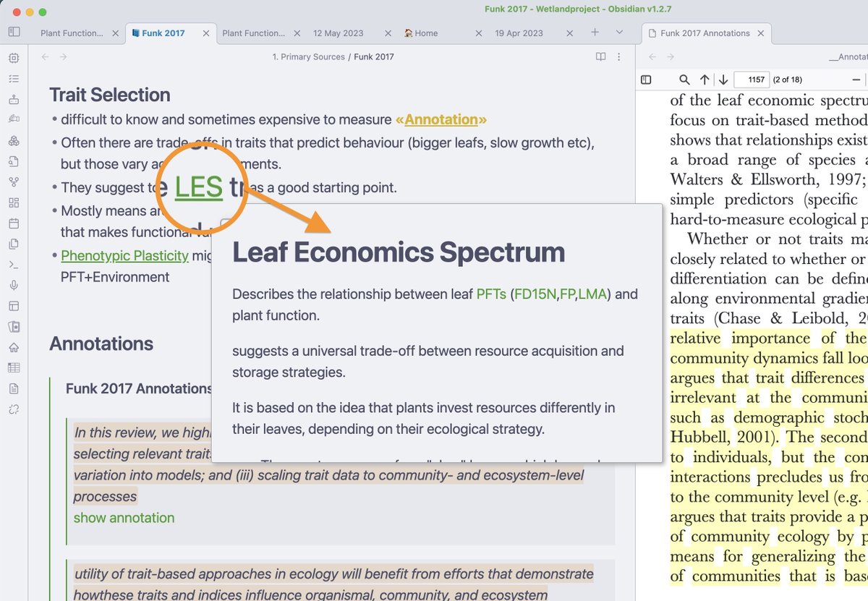The height and width of the screenshot is (601, 868).
Task: Toggle the left sidebar panel icon
Action: click(14, 33)
